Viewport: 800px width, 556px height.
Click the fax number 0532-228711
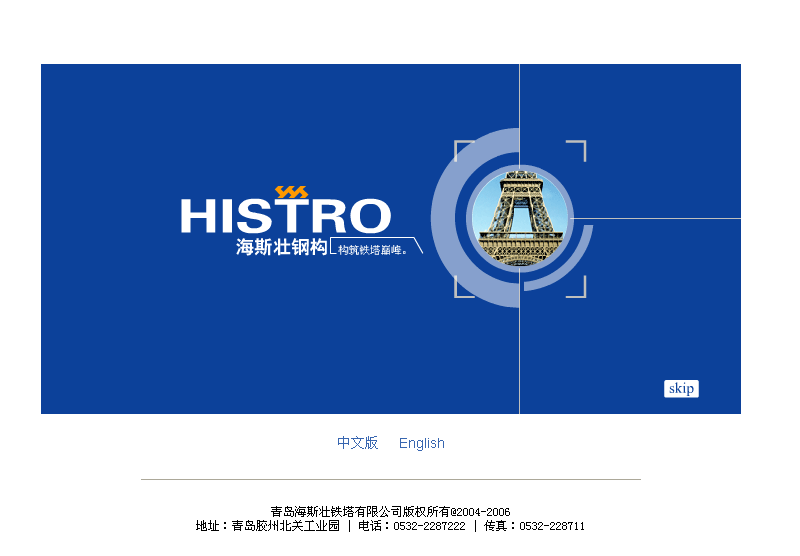(552, 526)
